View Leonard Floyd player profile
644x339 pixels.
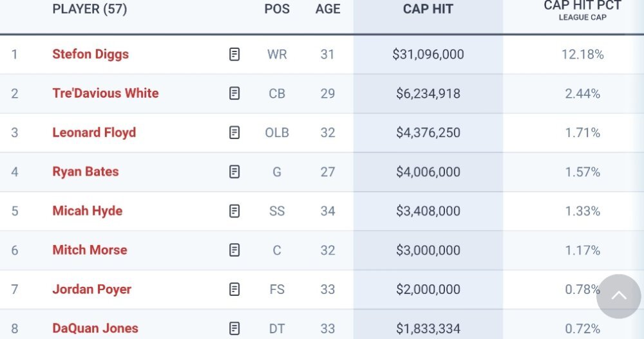tap(94, 133)
